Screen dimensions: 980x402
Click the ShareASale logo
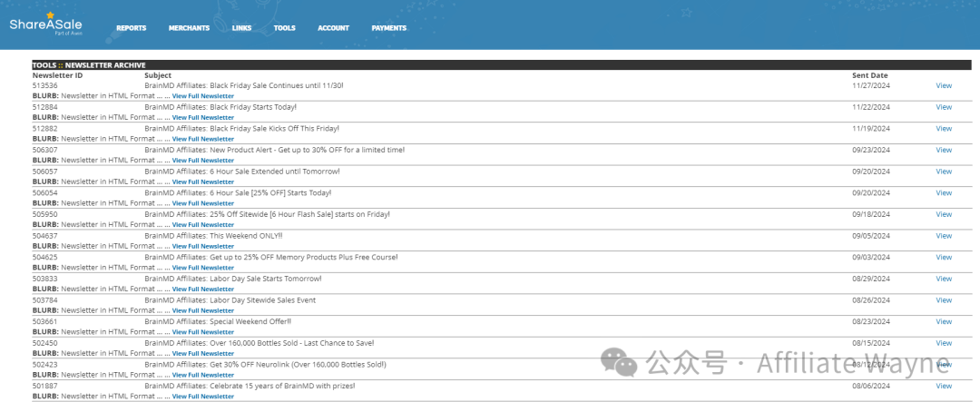click(x=45, y=24)
